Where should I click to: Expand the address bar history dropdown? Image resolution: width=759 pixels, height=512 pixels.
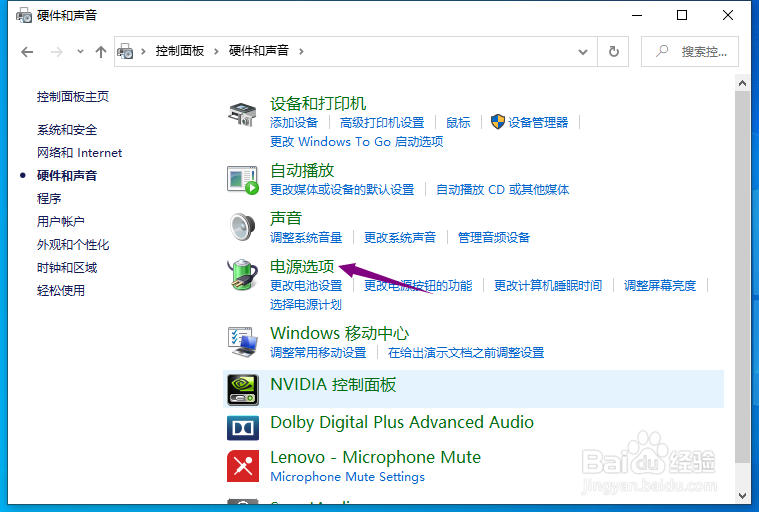(x=583, y=52)
